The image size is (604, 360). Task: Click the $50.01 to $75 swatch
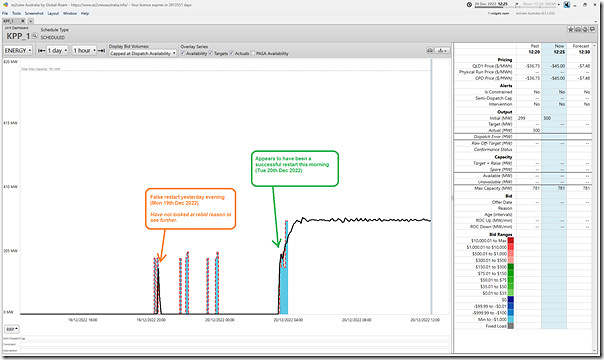pyautogui.click(x=511, y=280)
